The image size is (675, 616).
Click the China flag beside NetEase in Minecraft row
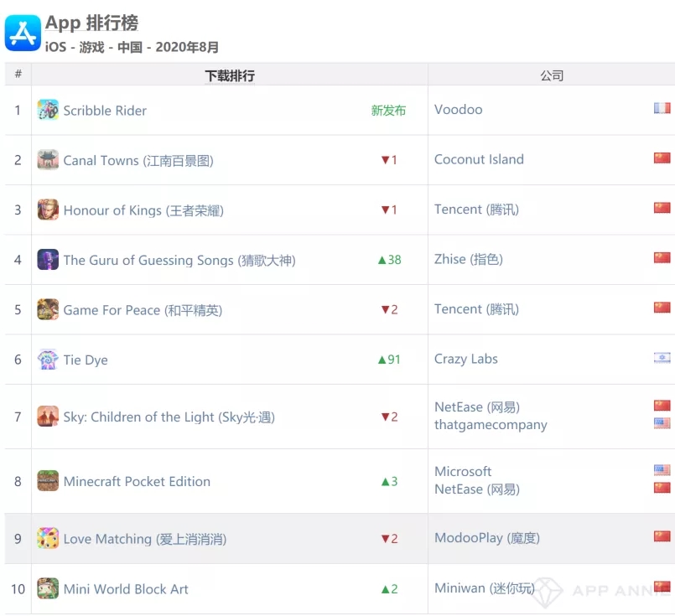click(x=662, y=488)
